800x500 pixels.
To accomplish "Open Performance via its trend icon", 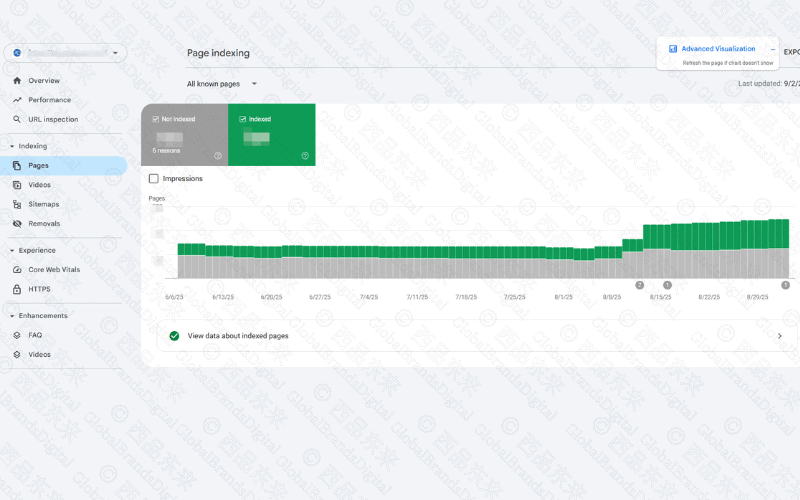I will [x=17, y=100].
